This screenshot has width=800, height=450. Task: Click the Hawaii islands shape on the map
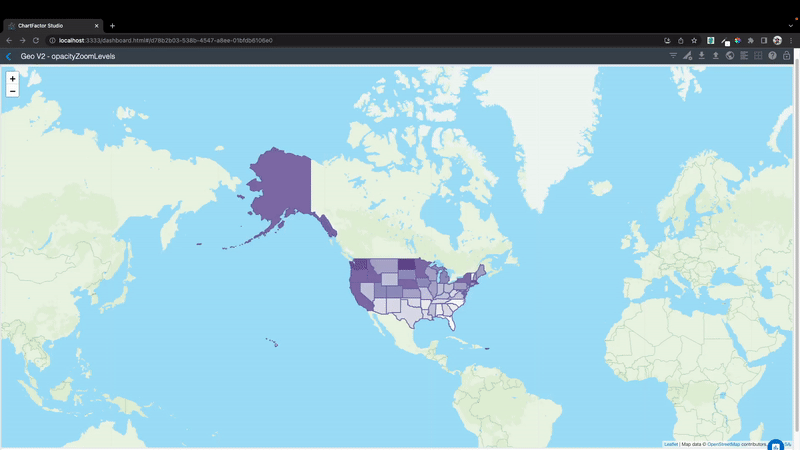coord(272,342)
